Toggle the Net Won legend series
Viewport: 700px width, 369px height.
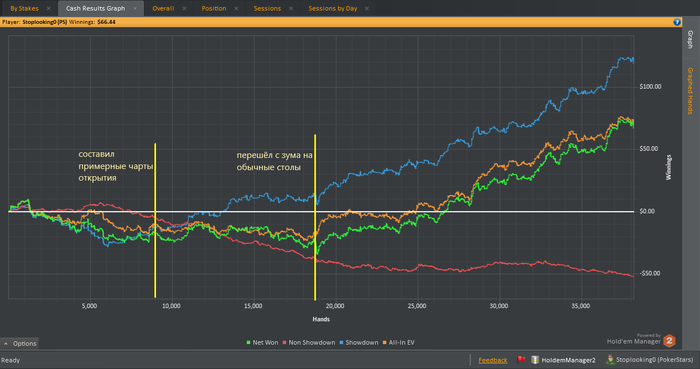pos(262,343)
